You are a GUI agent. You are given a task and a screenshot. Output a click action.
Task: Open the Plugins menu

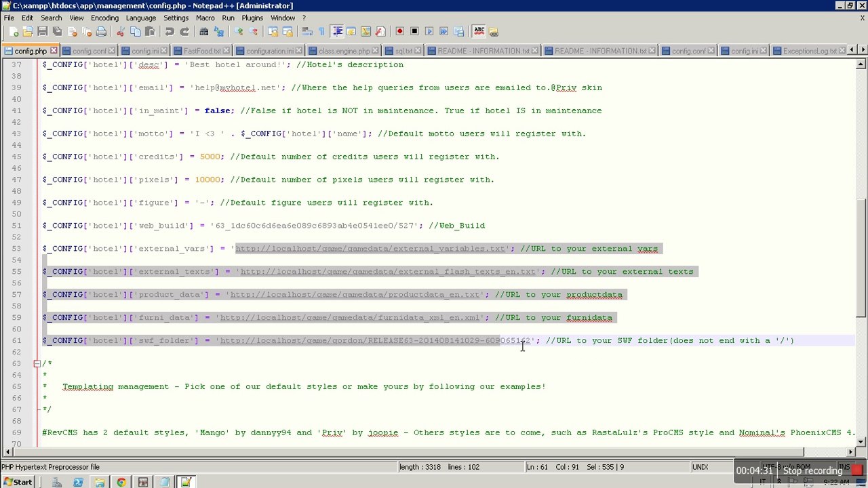(252, 18)
